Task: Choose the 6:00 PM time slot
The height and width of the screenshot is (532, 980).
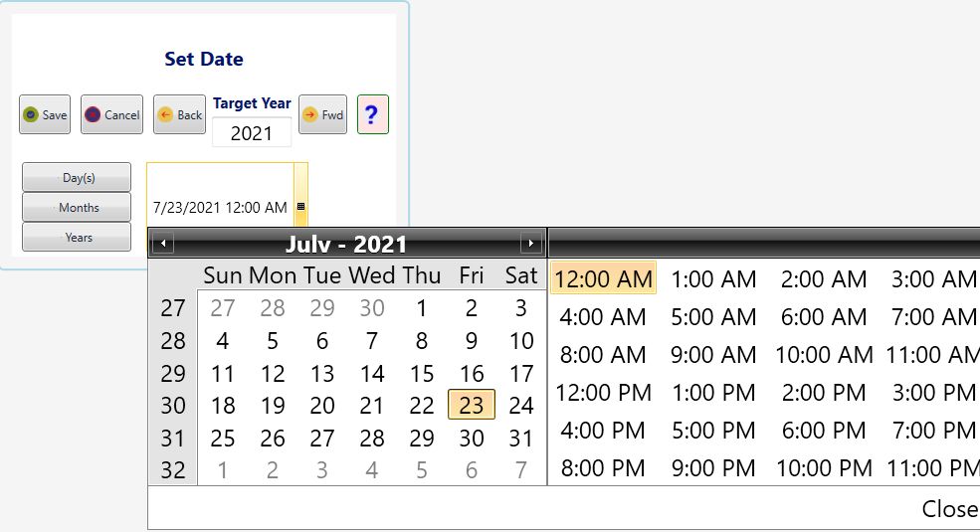Action: click(824, 431)
